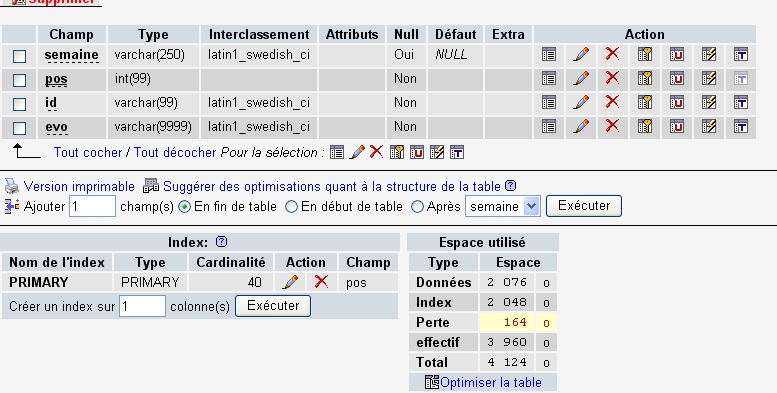This screenshot has height=393, width=777.
Task: Set primary key icon on id row
Action: [645, 102]
